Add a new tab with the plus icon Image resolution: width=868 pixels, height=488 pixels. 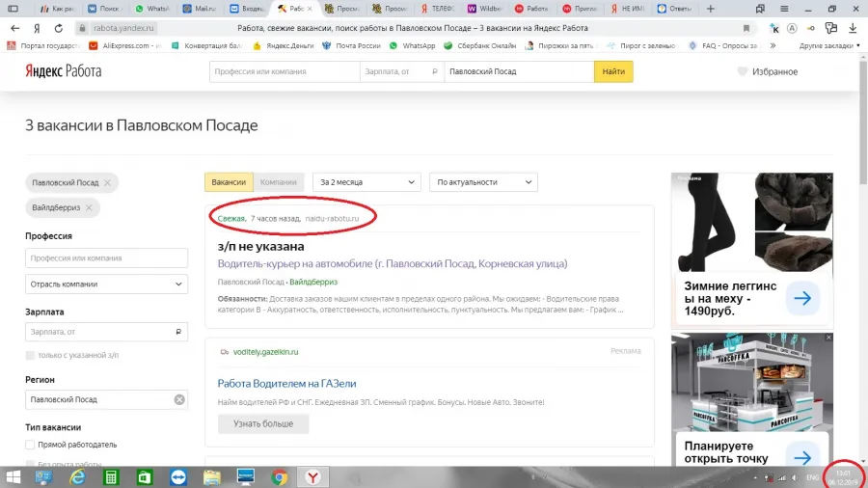pos(711,9)
